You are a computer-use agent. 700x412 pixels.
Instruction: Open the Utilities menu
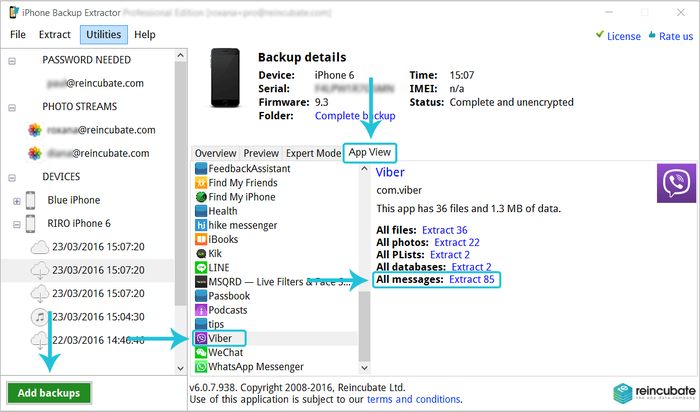point(104,34)
